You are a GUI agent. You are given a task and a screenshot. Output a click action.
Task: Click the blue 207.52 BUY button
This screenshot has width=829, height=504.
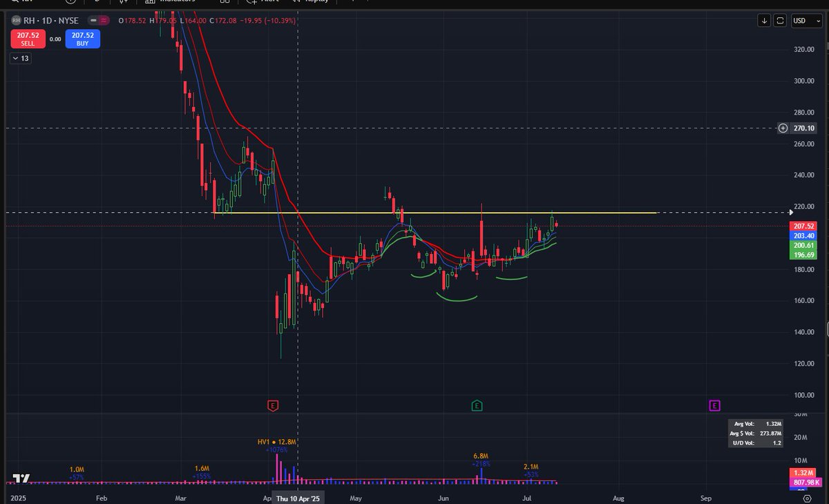click(82, 39)
